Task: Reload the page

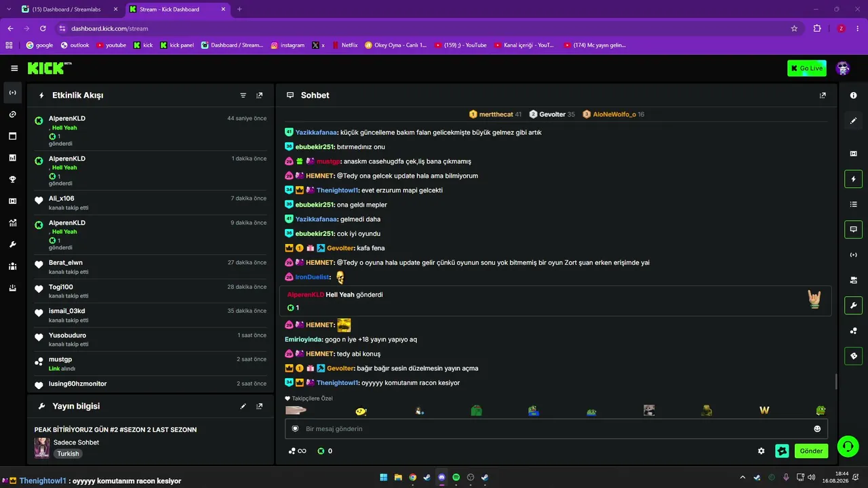Action: 43,28
